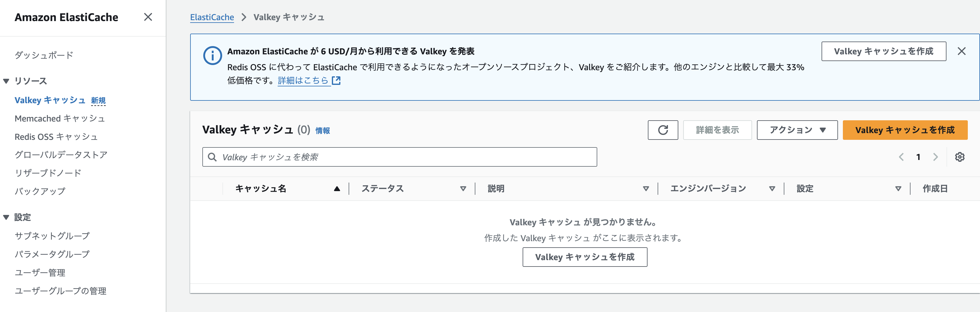Go to next page arrow

click(936, 157)
